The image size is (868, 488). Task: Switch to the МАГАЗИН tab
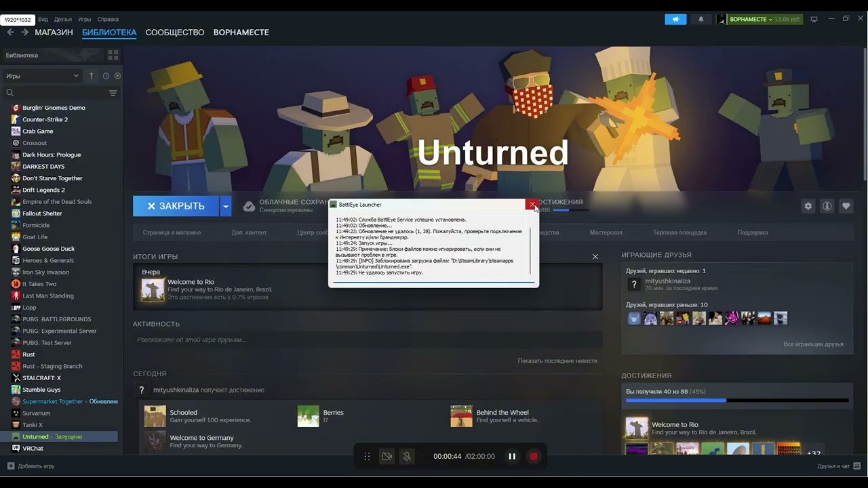pos(54,32)
